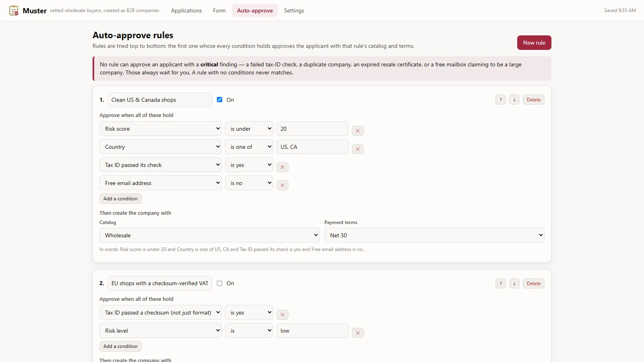This screenshot has width=644, height=362.
Task: Open the Settings tab
Action: point(294,10)
